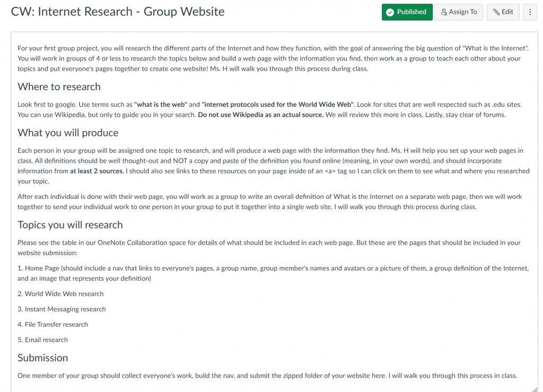Click the bold text at least 2 sources
543x392 pixels.
(97, 171)
